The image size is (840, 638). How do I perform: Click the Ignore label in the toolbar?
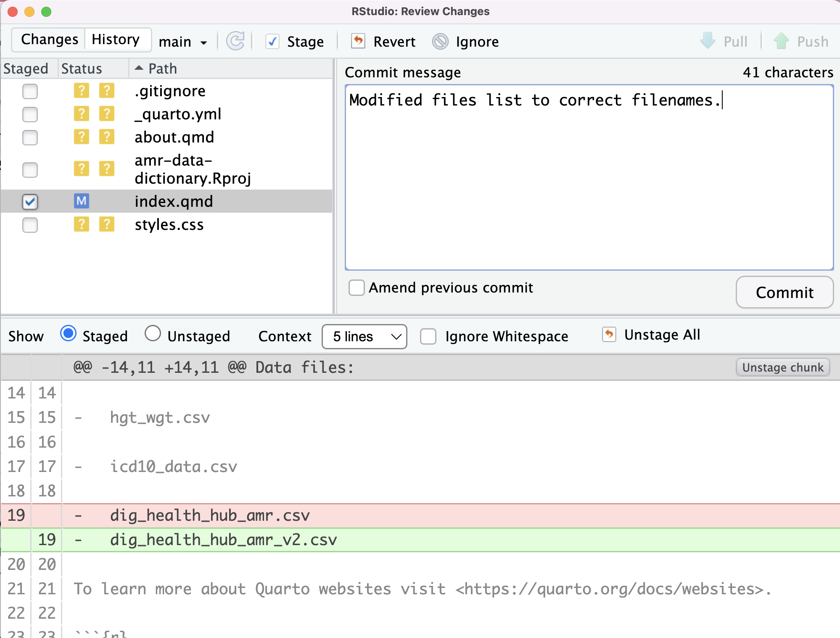point(477,42)
